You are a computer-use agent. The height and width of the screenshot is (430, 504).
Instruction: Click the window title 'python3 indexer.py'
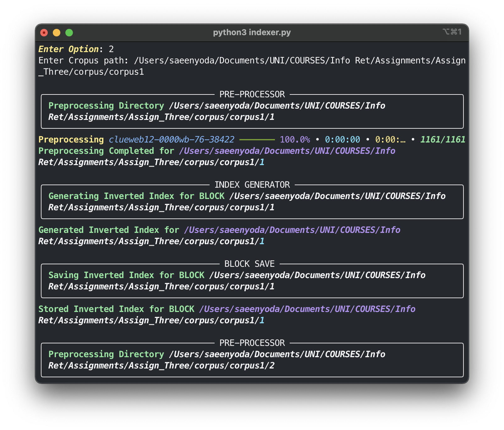point(252,32)
